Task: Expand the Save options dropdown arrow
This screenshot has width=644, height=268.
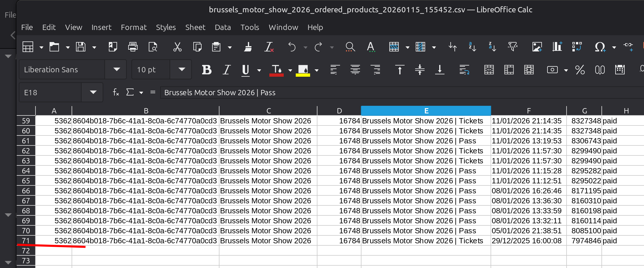Action: coord(94,47)
